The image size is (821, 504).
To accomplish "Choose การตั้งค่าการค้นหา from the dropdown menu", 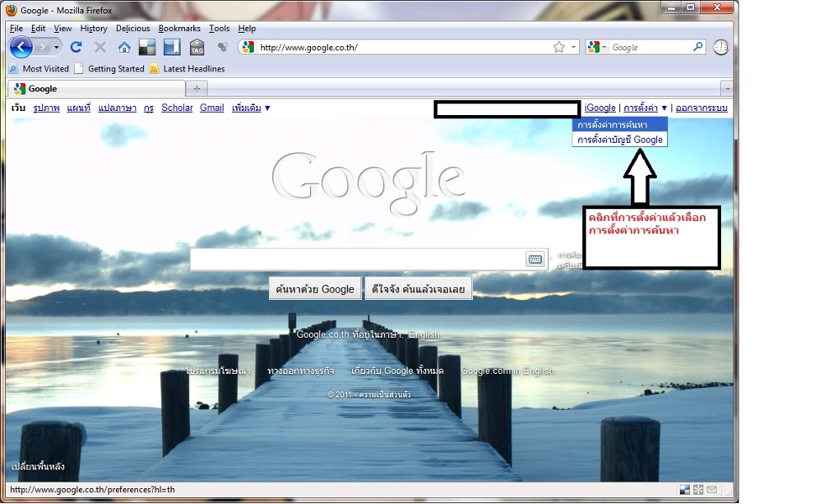I will tap(620, 124).
